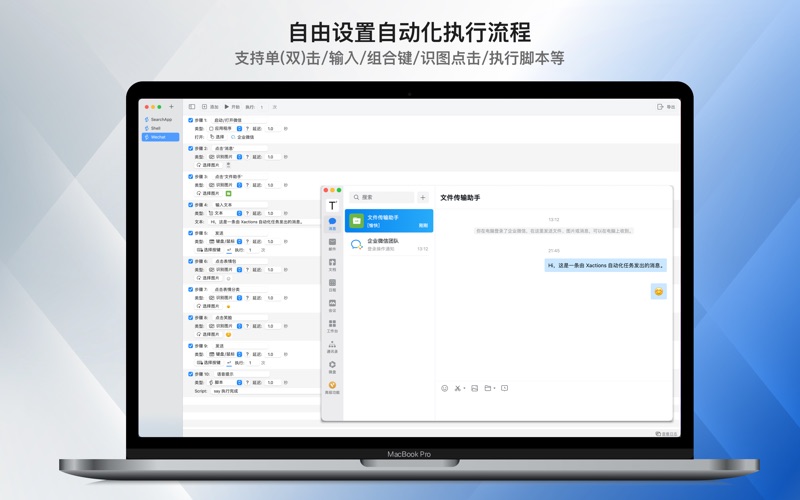Viewport: 800px width, 500px height.
Task: Click the smiley image thumbnail in step 8
Action: (229, 335)
